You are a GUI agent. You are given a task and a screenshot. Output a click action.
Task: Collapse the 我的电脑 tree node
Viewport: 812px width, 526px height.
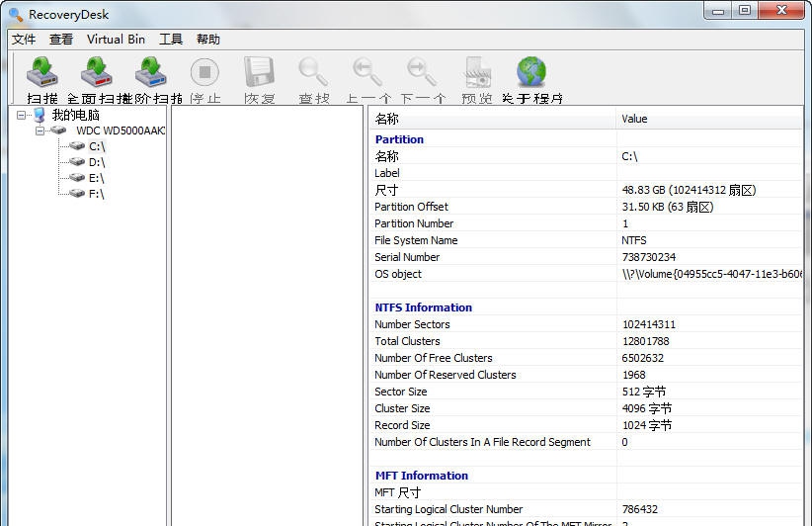pyautogui.click(x=22, y=115)
